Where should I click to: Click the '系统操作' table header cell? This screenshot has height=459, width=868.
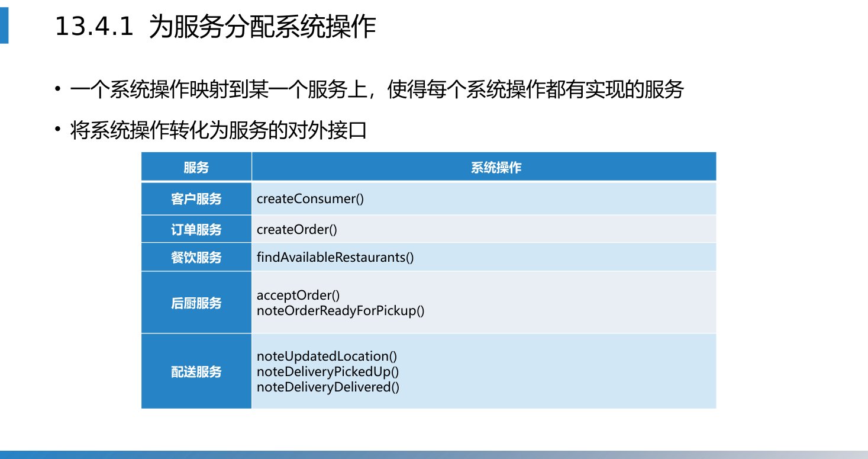[484, 167]
